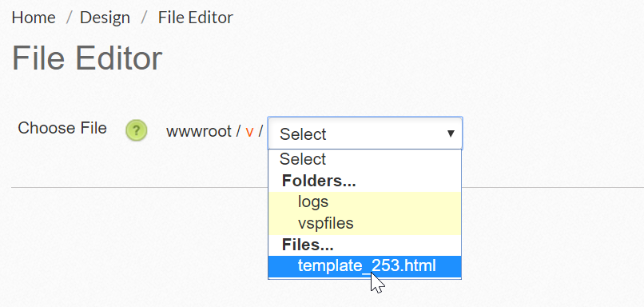Click the large File Editor page heading
The height and width of the screenshot is (307, 644).
click(87, 58)
